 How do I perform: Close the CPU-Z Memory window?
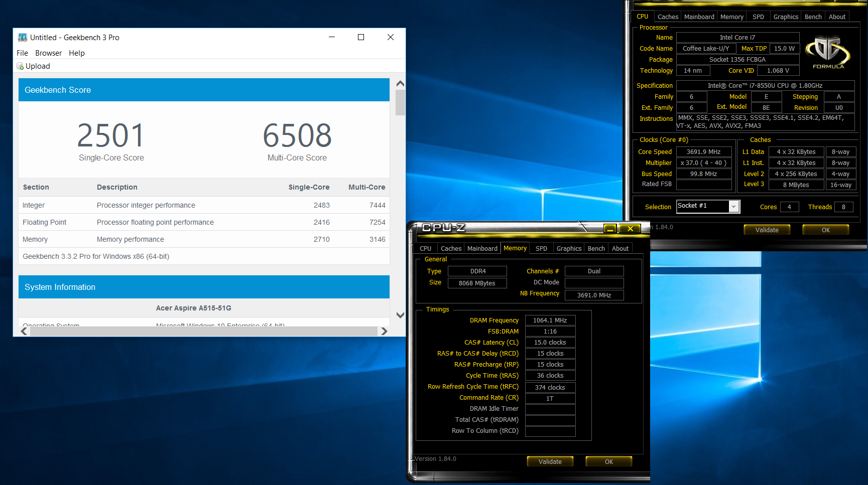pyautogui.click(x=630, y=229)
